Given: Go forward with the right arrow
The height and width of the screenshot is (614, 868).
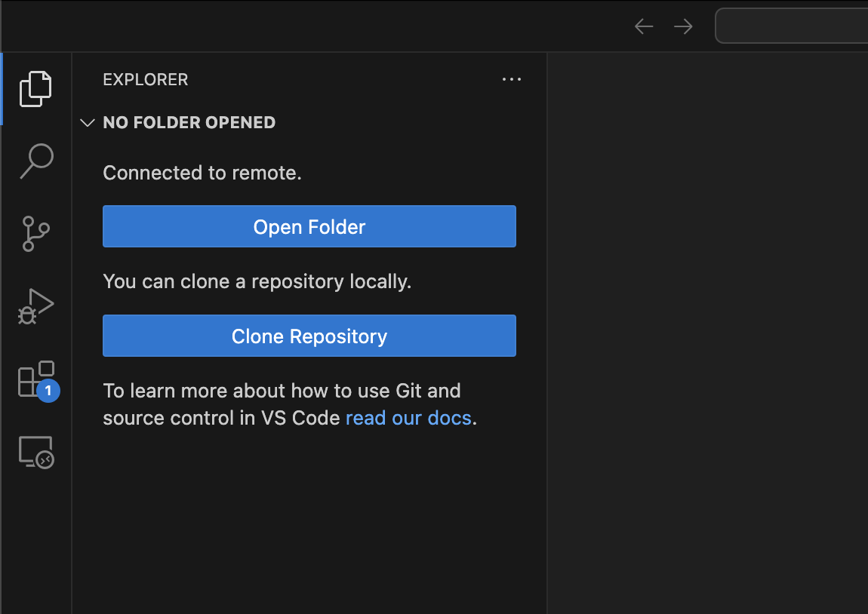Looking at the screenshot, I should tap(683, 26).
